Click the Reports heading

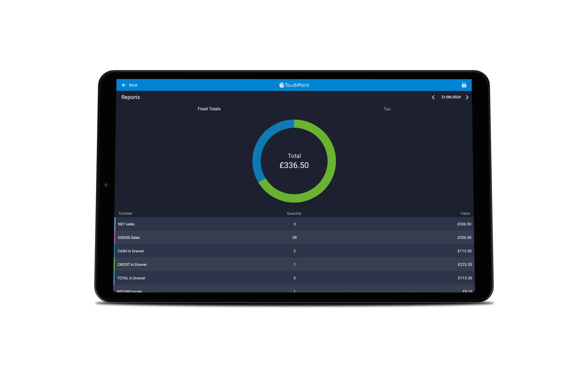tap(131, 97)
